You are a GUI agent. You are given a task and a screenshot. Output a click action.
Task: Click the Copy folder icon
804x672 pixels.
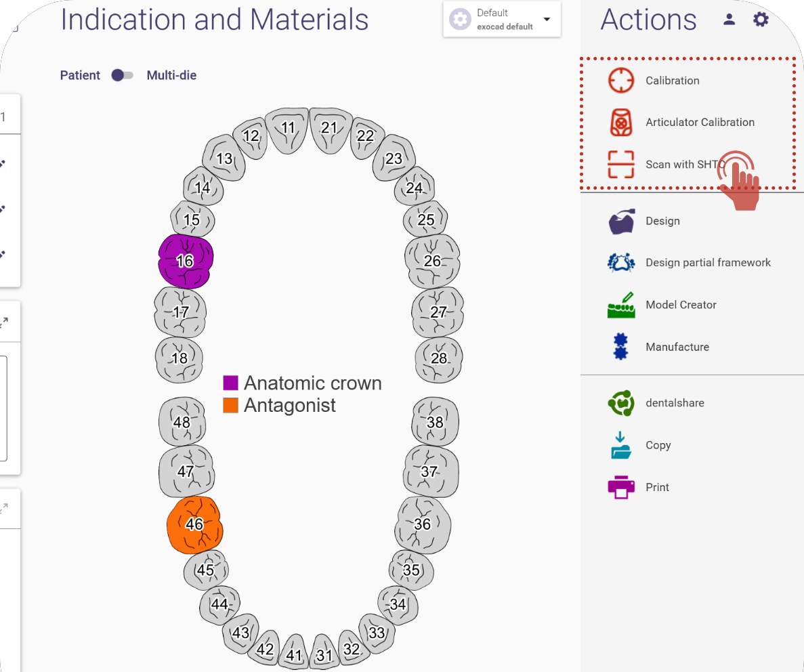(620, 446)
